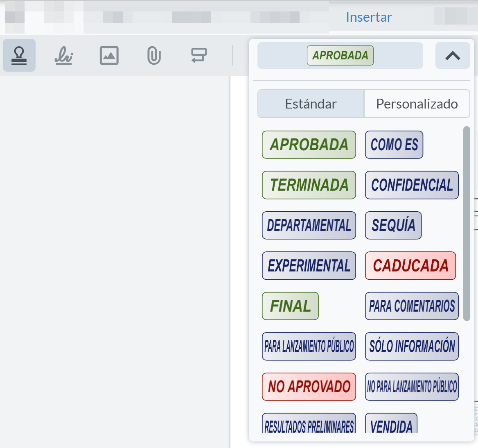Switch to the Estándar tab
The width and height of the screenshot is (478, 448).
tap(311, 104)
